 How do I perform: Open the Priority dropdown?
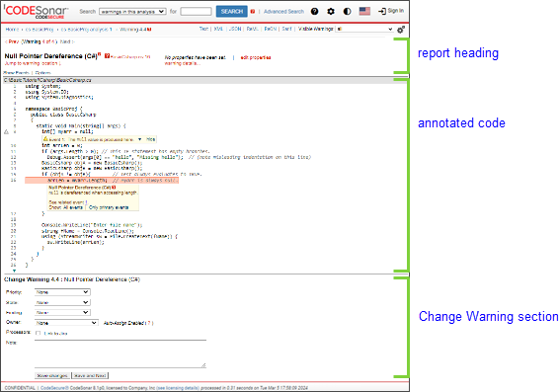tap(62, 292)
